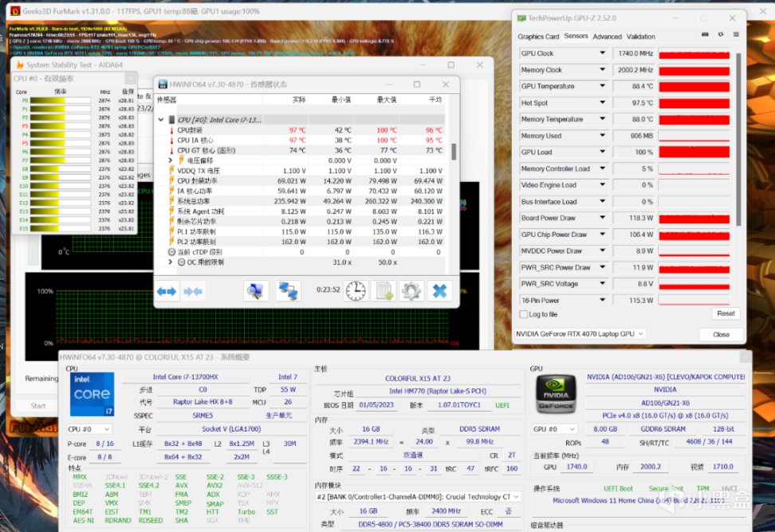Image resolution: width=775 pixels, height=532 pixels.
Task: Click the expand-all blue arrows icon in HWiNFO toolbar
Action: pos(167,291)
